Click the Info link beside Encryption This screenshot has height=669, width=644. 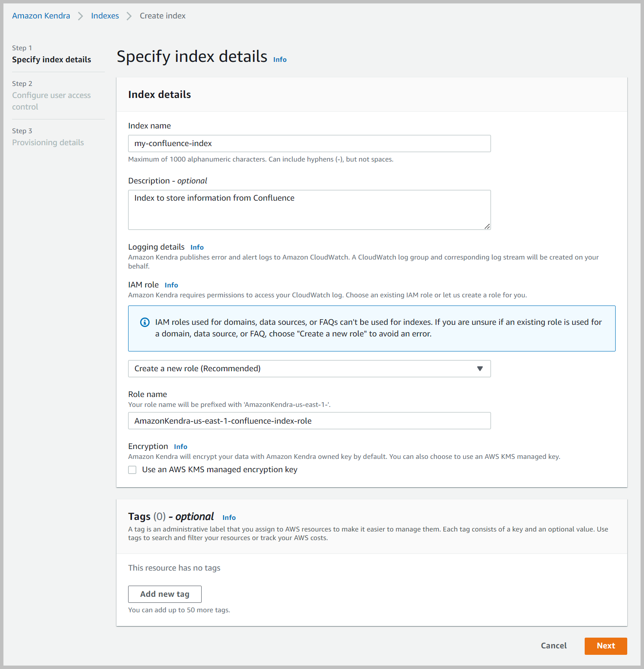tap(180, 446)
